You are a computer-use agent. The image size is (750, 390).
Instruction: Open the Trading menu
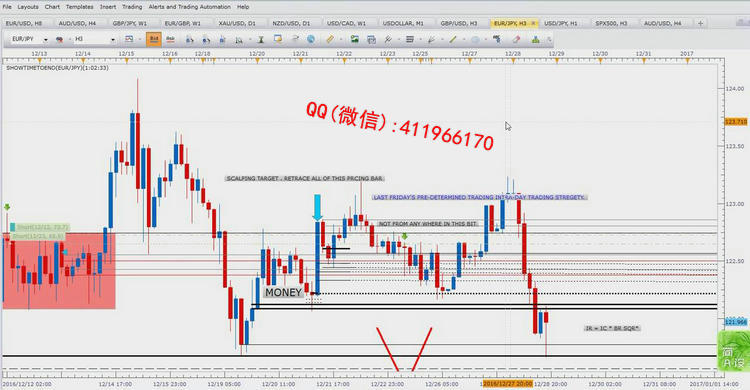(x=132, y=7)
